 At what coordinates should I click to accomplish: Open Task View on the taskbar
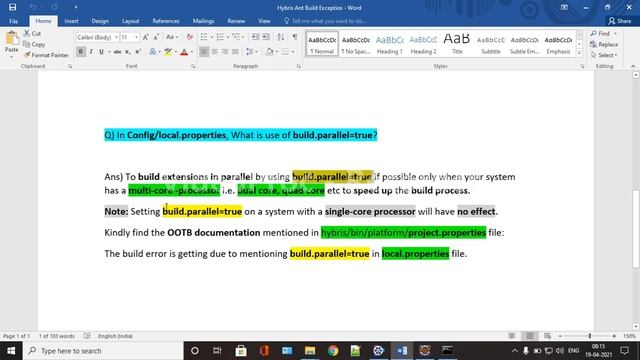tap(217, 351)
